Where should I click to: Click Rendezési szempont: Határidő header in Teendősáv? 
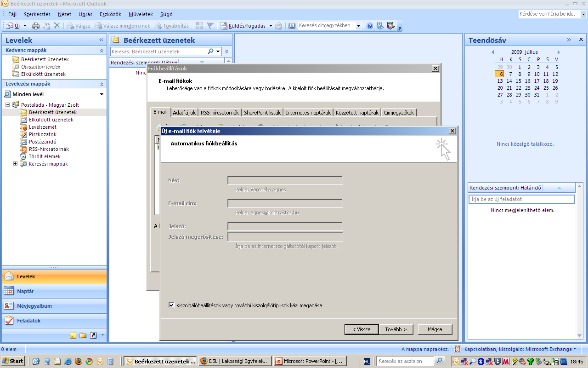point(505,188)
